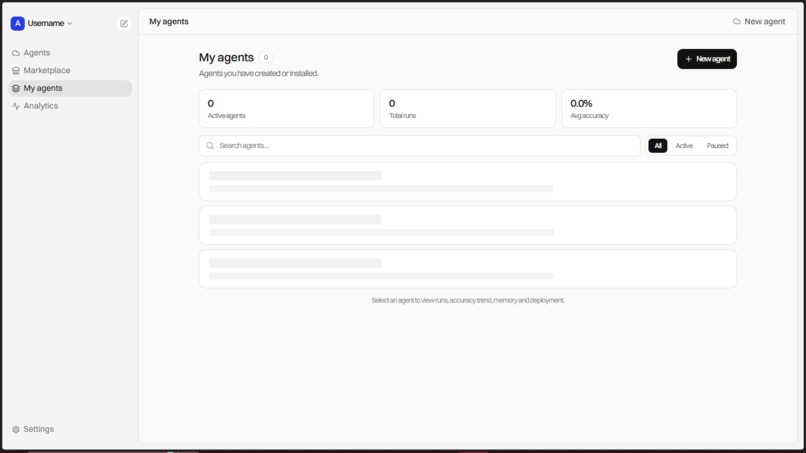Image resolution: width=806 pixels, height=453 pixels.
Task: Click the layers icon beside My agents
Action: [x=16, y=88]
